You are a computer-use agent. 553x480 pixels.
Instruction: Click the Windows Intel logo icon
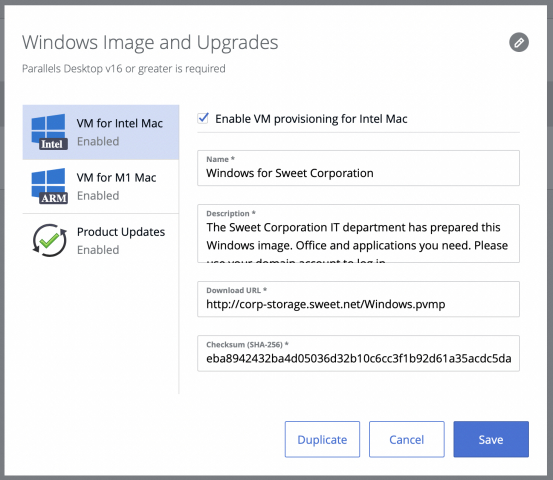(x=49, y=132)
